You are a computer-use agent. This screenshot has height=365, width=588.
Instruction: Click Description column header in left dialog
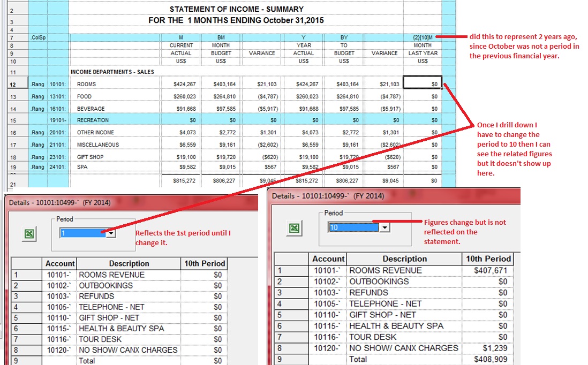tap(129, 263)
